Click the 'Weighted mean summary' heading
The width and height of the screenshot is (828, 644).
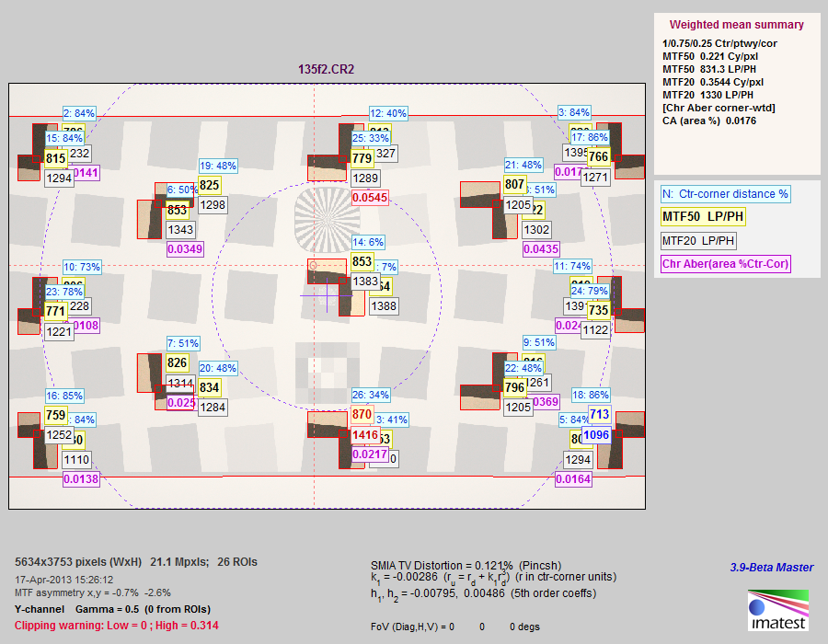click(x=736, y=25)
